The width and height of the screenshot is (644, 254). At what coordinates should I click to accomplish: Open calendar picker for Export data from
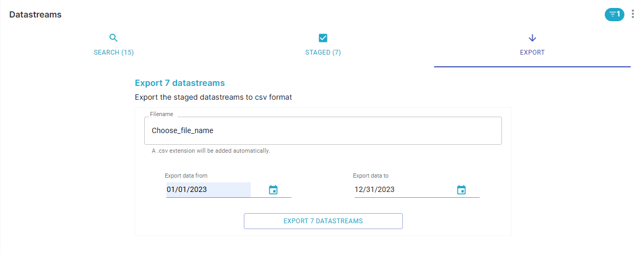pos(273,190)
